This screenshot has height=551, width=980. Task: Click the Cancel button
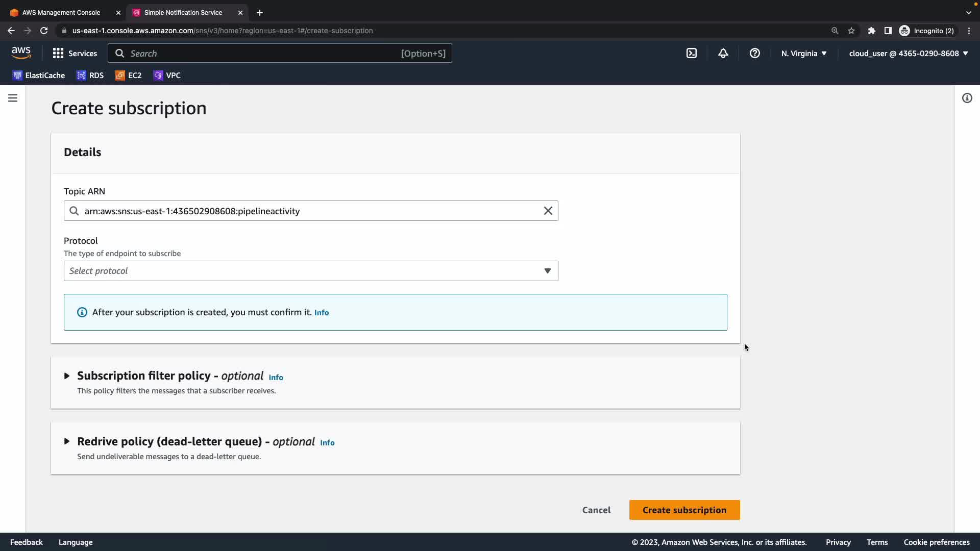[x=596, y=510]
